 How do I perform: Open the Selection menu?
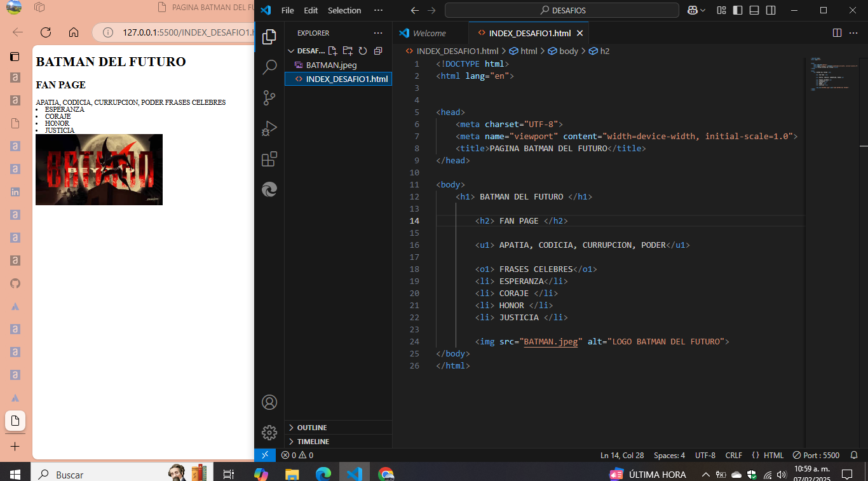(344, 10)
